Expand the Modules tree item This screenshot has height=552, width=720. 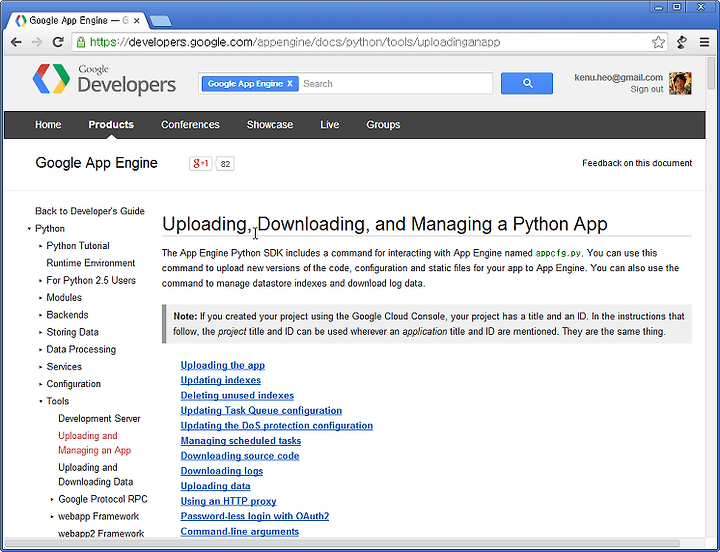click(x=40, y=298)
